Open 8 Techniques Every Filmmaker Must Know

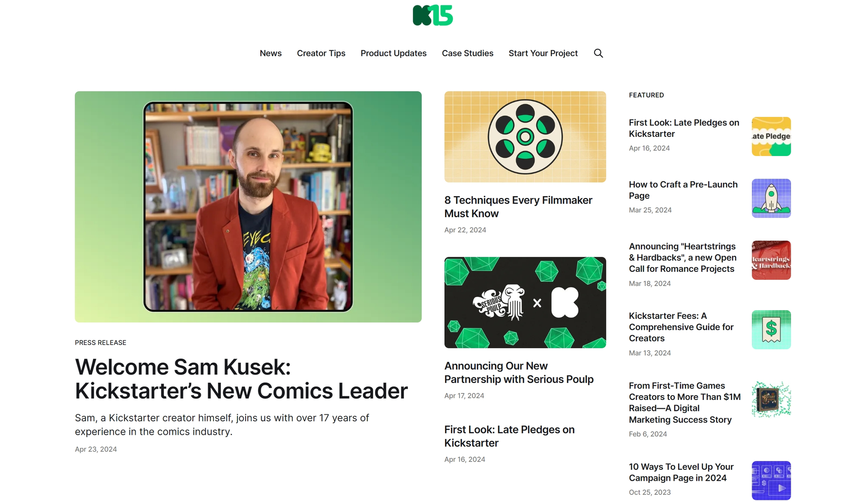518,207
